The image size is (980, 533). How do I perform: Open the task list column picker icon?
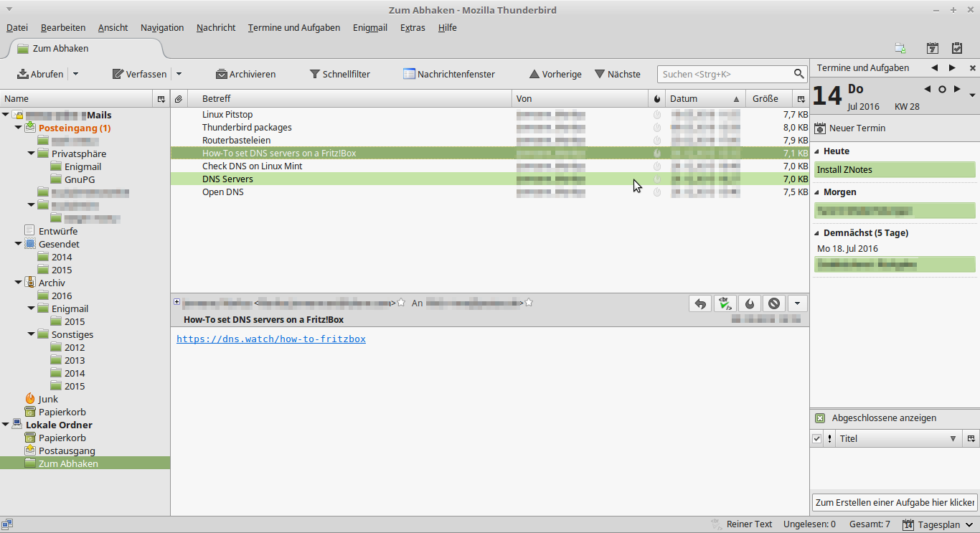(x=971, y=438)
